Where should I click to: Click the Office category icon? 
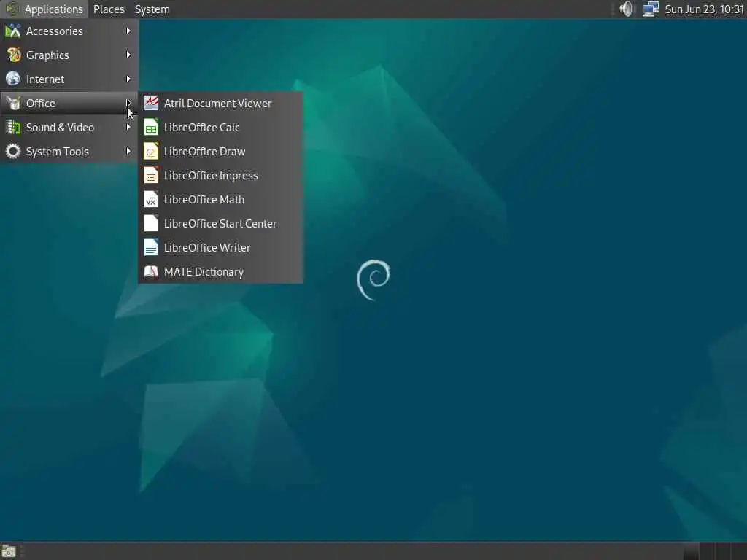click(x=13, y=104)
